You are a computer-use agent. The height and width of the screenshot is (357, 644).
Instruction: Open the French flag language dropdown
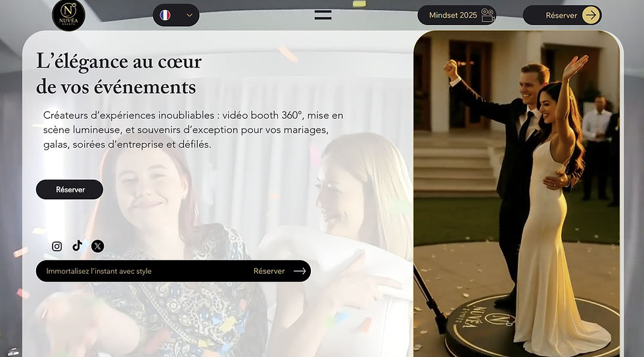coord(176,15)
